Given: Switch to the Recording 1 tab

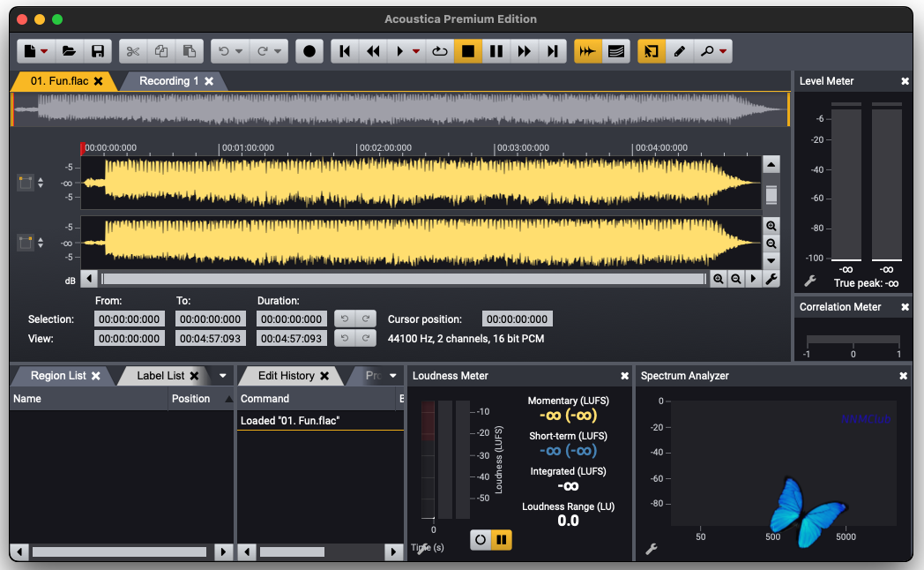Looking at the screenshot, I should click(x=168, y=81).
